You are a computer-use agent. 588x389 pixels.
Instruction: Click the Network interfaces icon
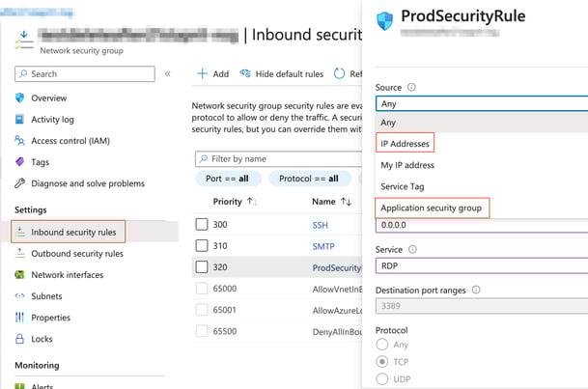pos(20,275)
